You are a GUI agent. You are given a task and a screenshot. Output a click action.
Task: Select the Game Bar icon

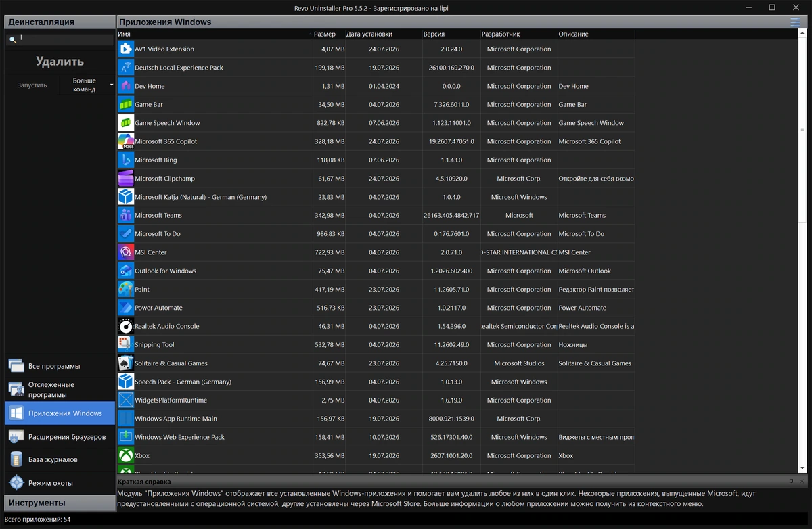point(126,104)
